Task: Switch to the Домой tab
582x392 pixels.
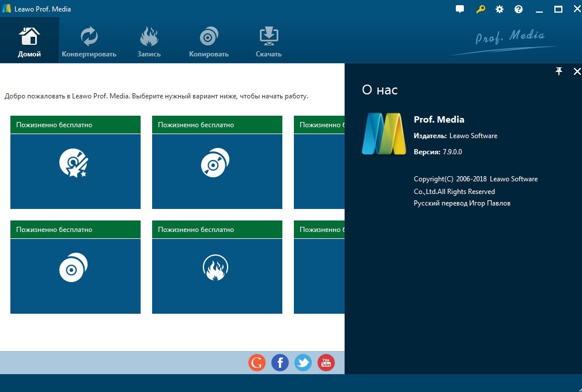Action: [29, 40]
